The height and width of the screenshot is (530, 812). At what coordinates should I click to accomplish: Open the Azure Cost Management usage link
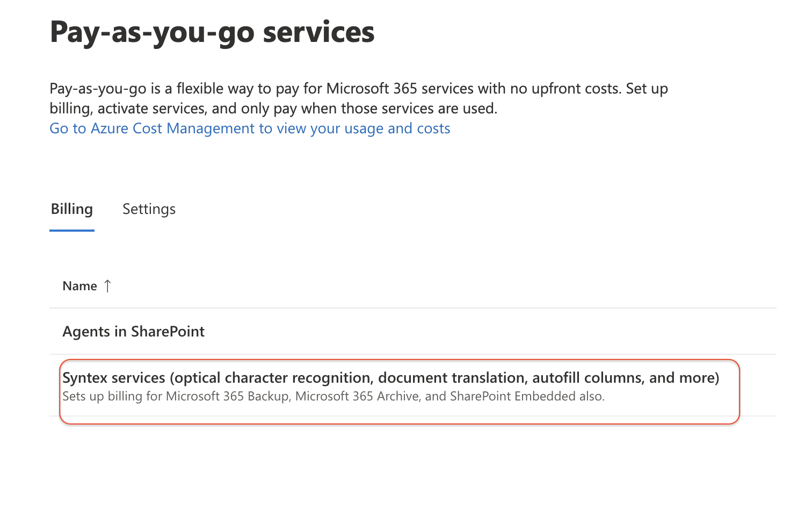tap(250, 128)
